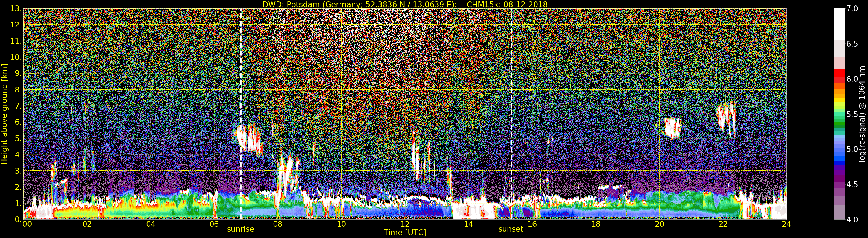This screenshot has width=868, height=238.
Task: Click the '5.' height tick label
Action: [x=18, y=138]
